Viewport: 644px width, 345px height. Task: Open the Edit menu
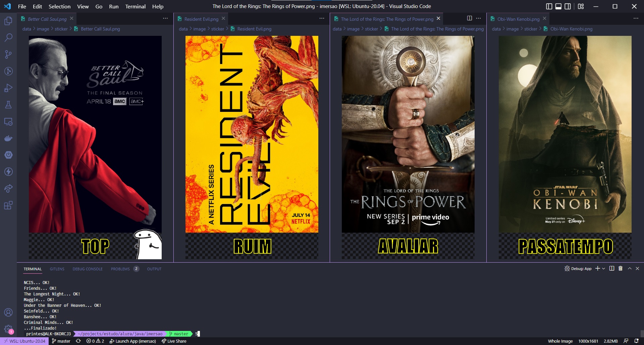tap(37, 6)
